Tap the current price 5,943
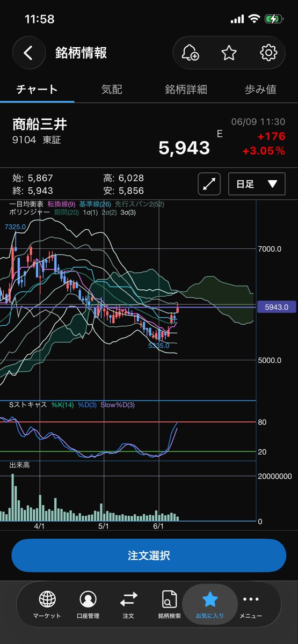298x644 pixels. point(184,148)
